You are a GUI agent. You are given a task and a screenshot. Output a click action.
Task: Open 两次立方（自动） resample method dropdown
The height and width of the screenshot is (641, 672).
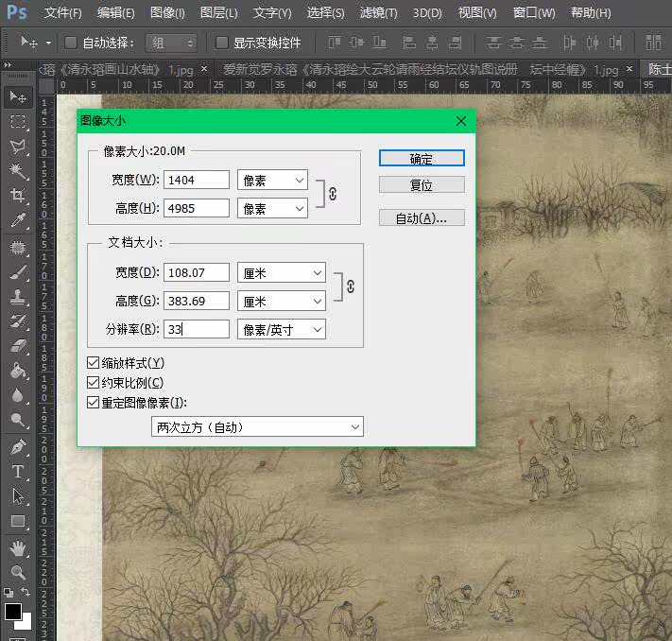pos(257,427)
